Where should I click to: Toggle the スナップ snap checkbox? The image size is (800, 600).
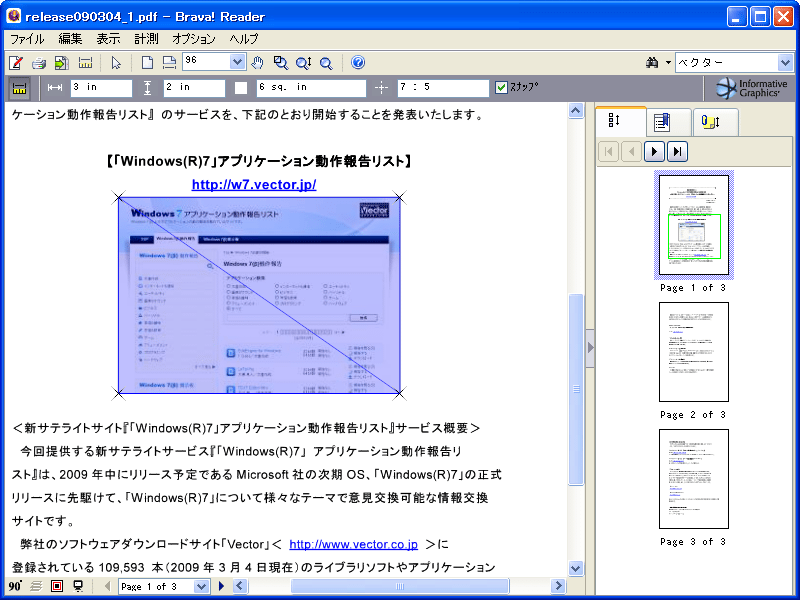click(x=502, y=87)
